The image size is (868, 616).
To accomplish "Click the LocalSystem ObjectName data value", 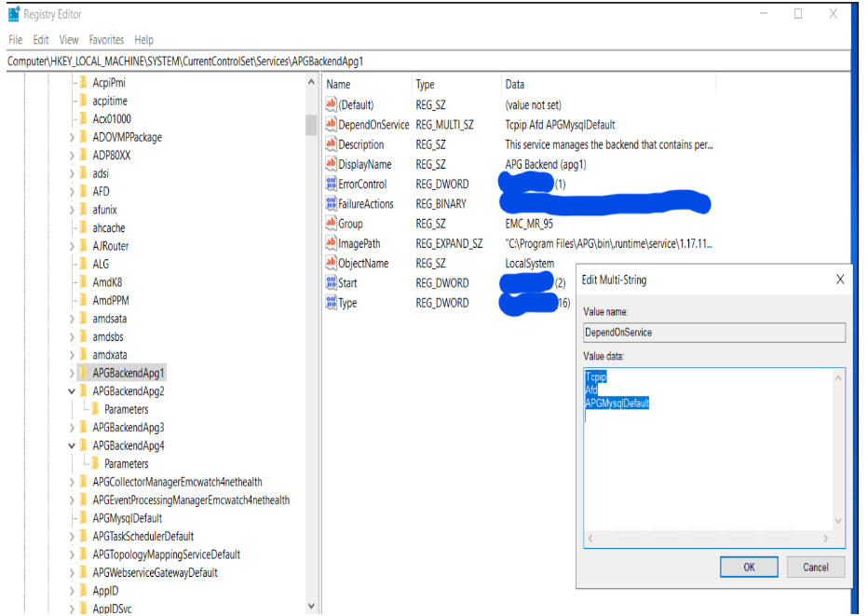I will [529, 263].
